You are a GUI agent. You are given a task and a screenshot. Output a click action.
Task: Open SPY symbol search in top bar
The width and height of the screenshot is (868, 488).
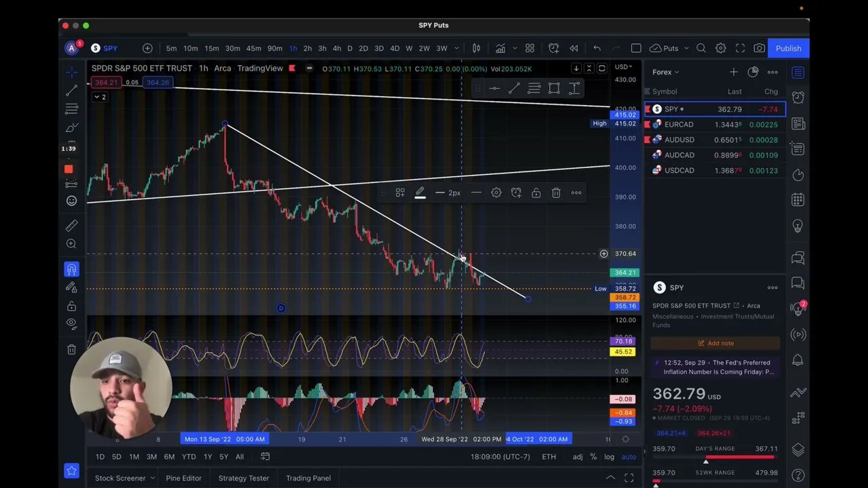coord(105,48)
